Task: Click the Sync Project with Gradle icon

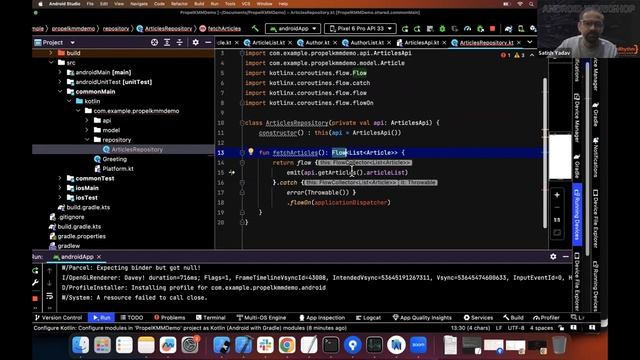Action: (508, 29)
